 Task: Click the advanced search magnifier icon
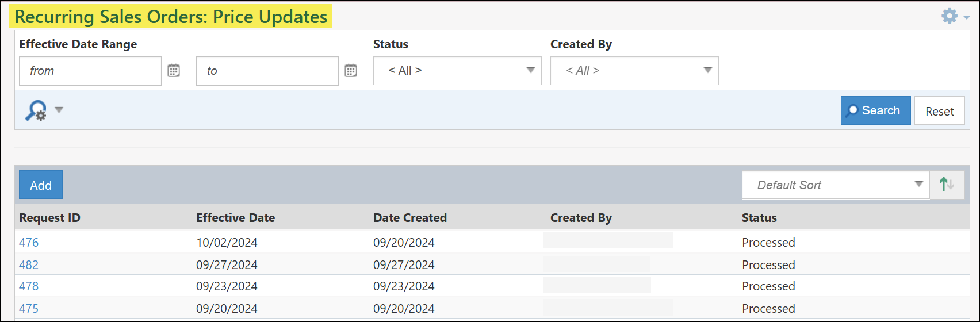(x=36, y=110)
